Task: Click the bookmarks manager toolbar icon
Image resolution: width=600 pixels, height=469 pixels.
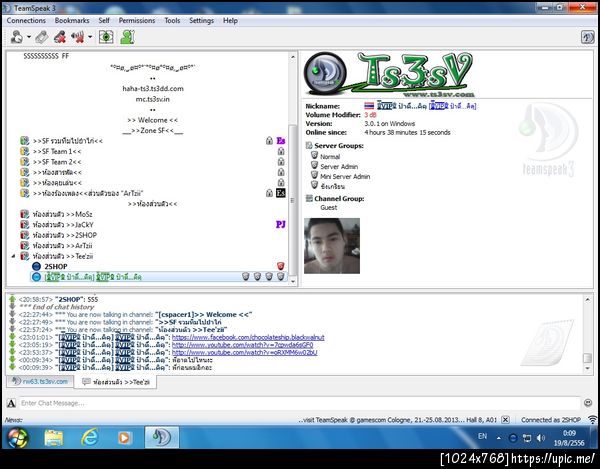Action: pos(42,37)
